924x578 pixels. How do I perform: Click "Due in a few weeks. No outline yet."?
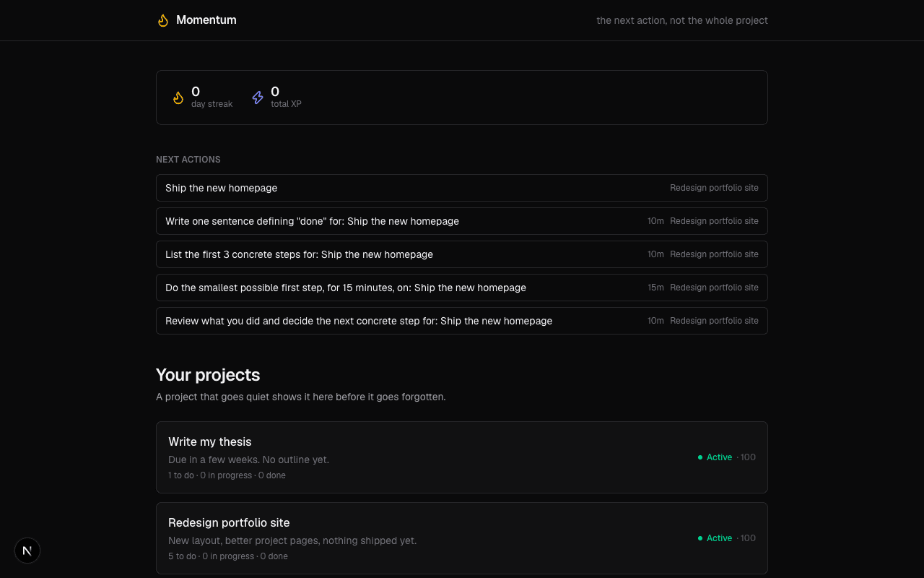click(248, 460)
